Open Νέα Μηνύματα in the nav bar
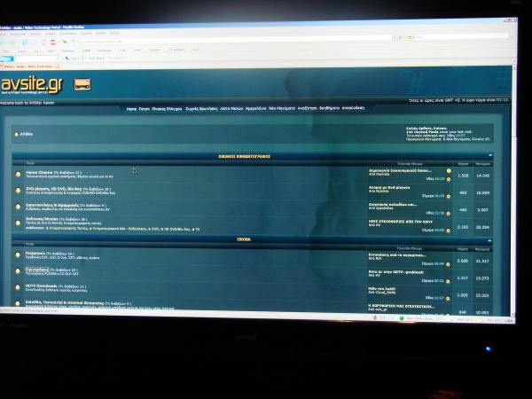 click(282, 108)
